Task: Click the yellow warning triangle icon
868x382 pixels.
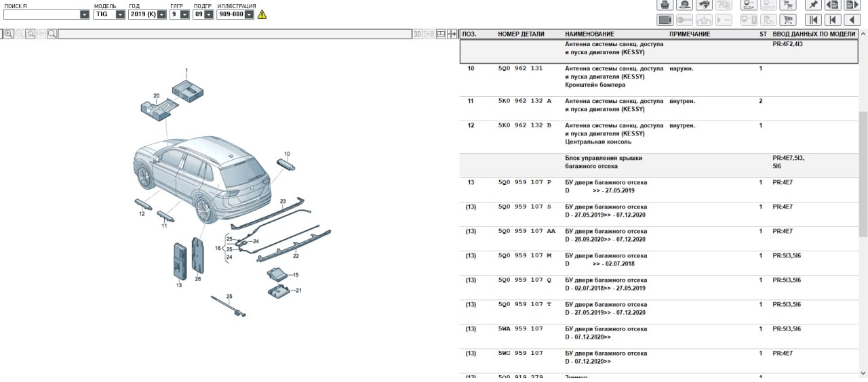Action: pos(262,14)
